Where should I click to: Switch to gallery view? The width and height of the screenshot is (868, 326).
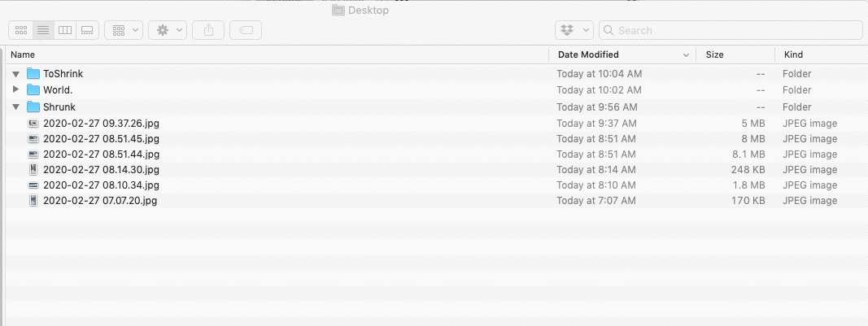(x=87, y=30)
